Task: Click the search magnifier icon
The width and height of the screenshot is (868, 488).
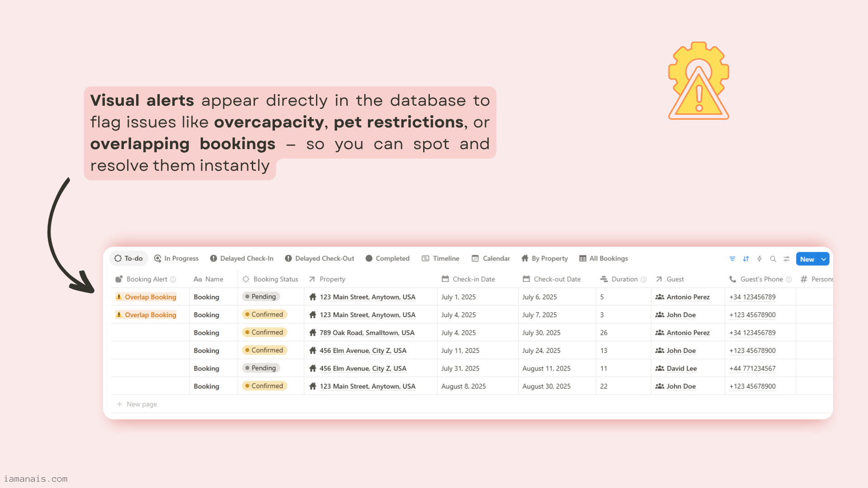Action: pyautogui.click(x=773, y=259)
